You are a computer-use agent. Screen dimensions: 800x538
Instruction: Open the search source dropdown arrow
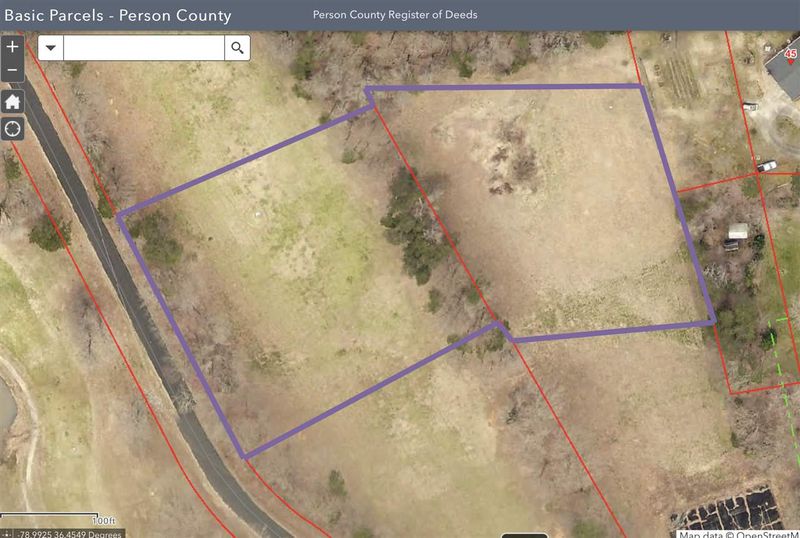[51, 48]
